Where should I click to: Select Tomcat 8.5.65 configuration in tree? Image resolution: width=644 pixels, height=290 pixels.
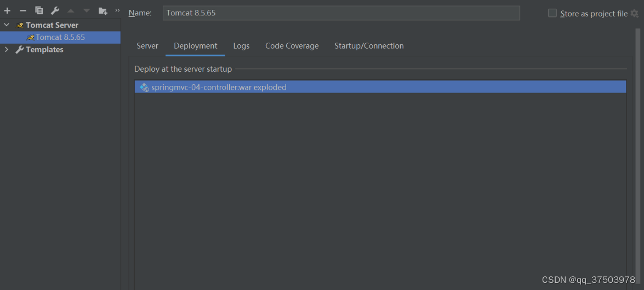60,37
